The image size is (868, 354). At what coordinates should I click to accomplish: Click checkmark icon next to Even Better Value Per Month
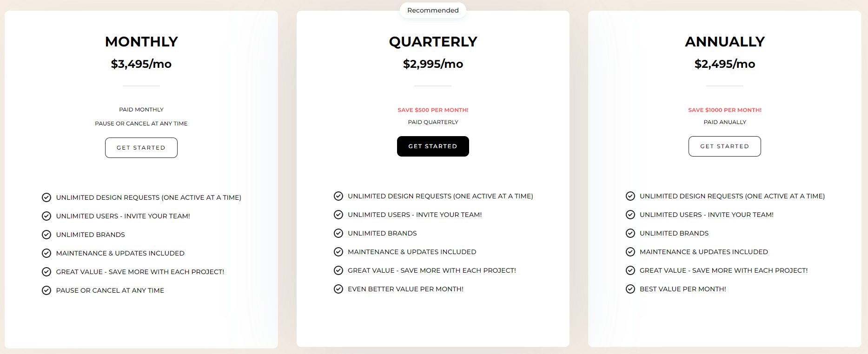pyautogui.click(x=338, y=289)
